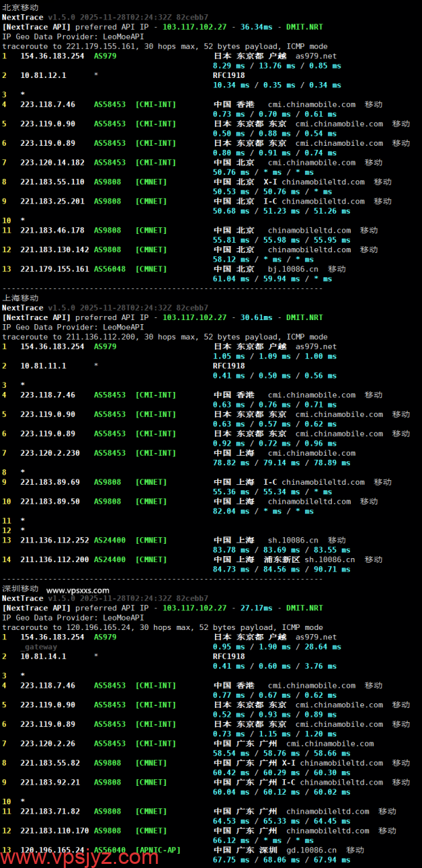Select hop IP 221.183.46.178
422x868 pixels.
point(52,231)
